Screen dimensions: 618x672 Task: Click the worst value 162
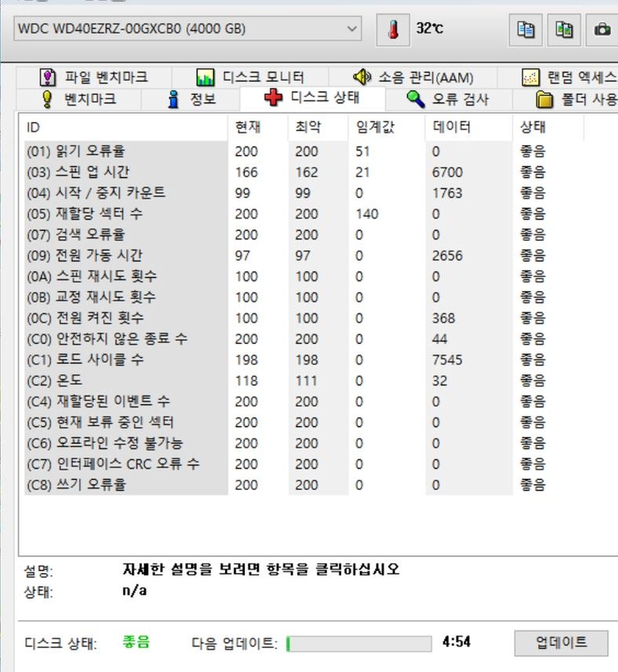[x=307, y=172]
